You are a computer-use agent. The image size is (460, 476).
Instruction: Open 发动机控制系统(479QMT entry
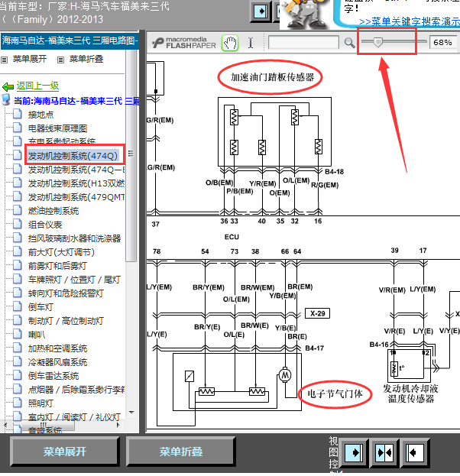point(76,197)
